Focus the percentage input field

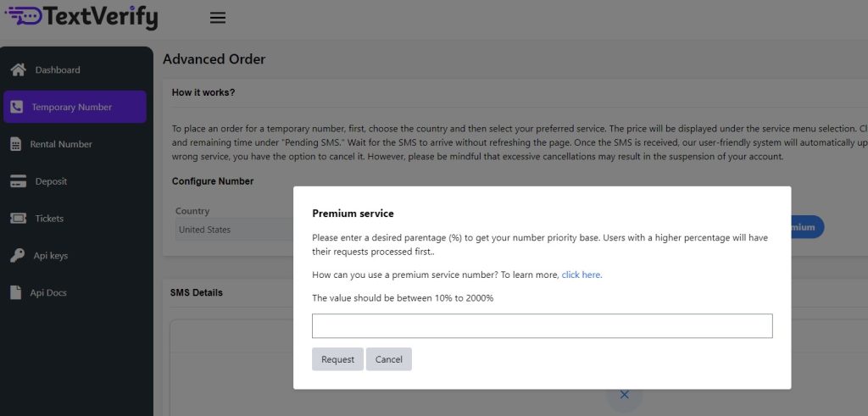pos(542,326)
